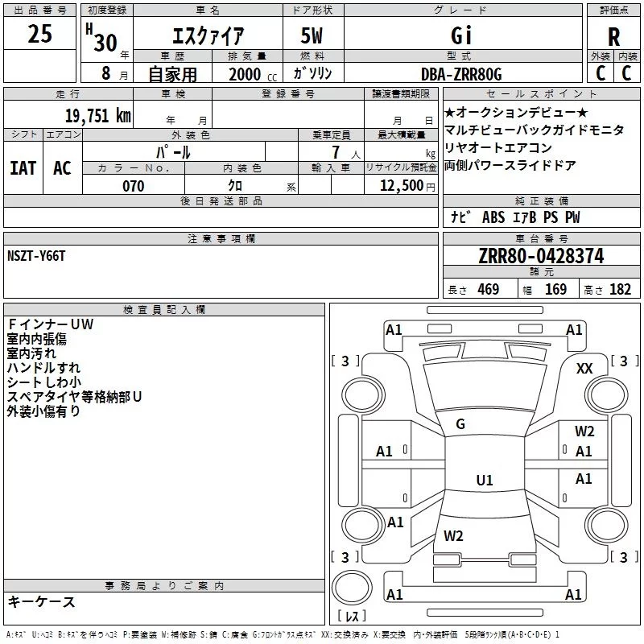This screenshot has height=644, width=644.
Task: Click the car name "エスクァイア"
Action: point(208,35)
